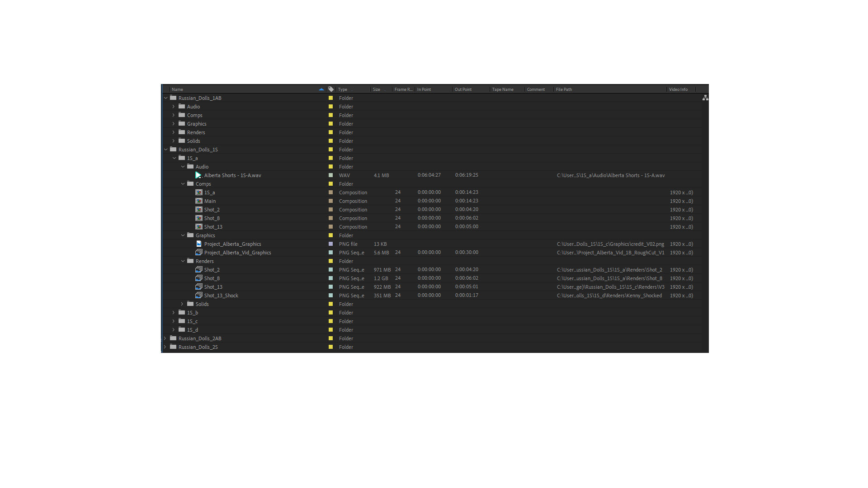Click the Renders folder icon under 1S_a

pyautogui.click(x=190, y=261)
